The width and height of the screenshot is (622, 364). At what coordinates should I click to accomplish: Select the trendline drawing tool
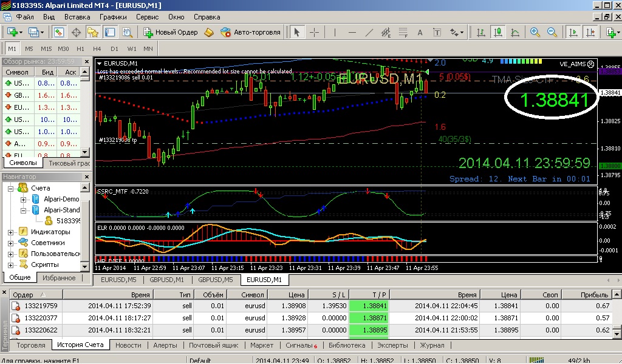tap(369, 33)
